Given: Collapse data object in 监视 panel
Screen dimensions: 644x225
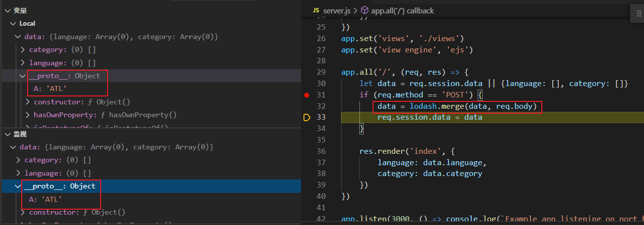Looking at the screenshot, I should click(x=13, y=147).
